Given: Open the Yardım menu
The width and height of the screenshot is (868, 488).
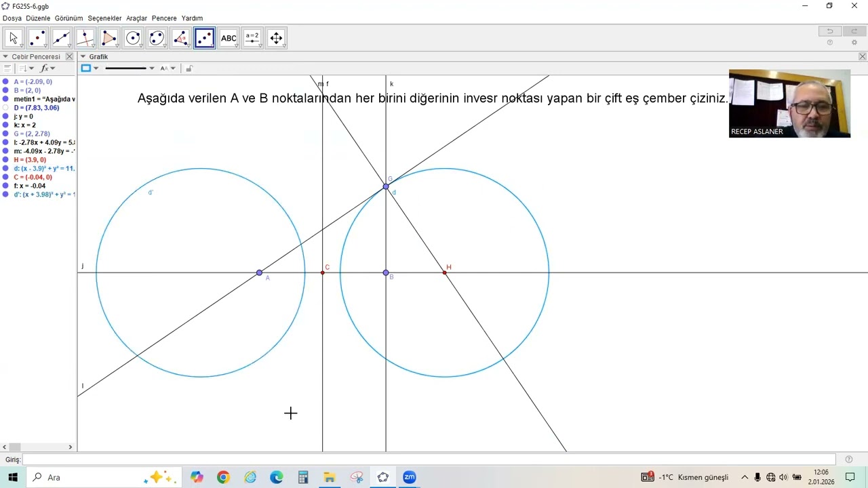Looking at the screenshot, I should click(192, 18).
